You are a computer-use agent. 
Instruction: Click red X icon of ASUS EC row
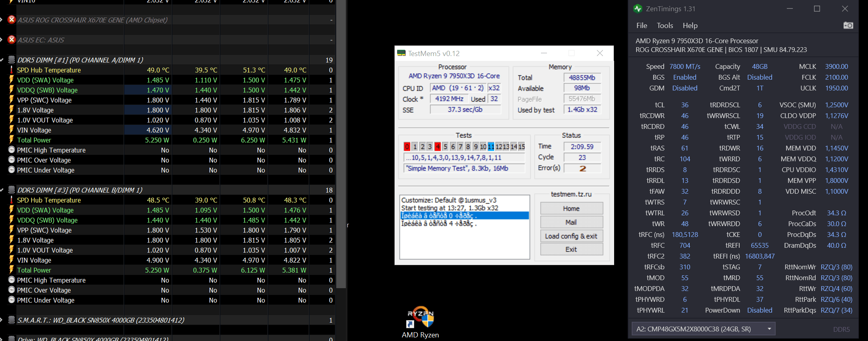12,40
